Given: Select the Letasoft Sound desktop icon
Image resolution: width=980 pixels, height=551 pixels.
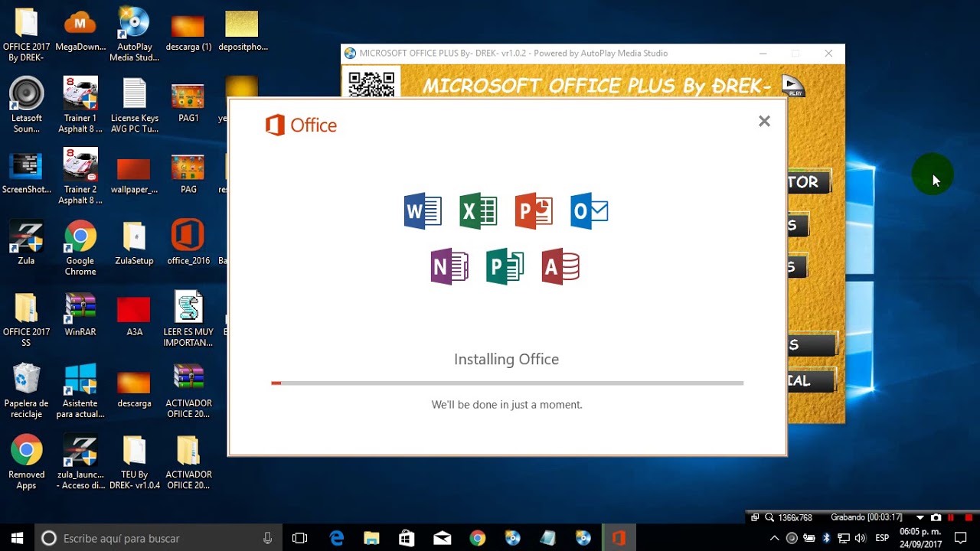Looking at the screenshot, I should point(26,106).
